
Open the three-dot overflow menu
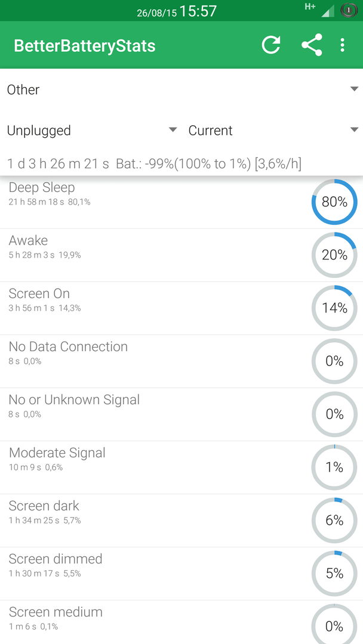pyautogui.click(x=342, y=45)
